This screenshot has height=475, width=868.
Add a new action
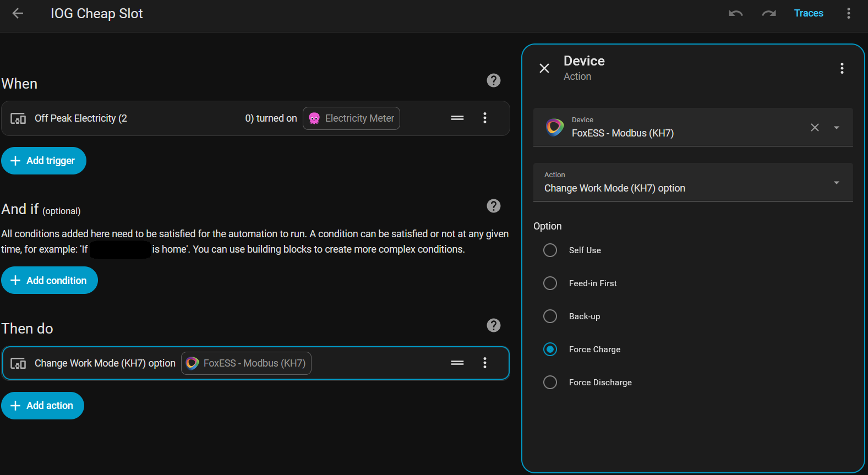pos(42,406)
